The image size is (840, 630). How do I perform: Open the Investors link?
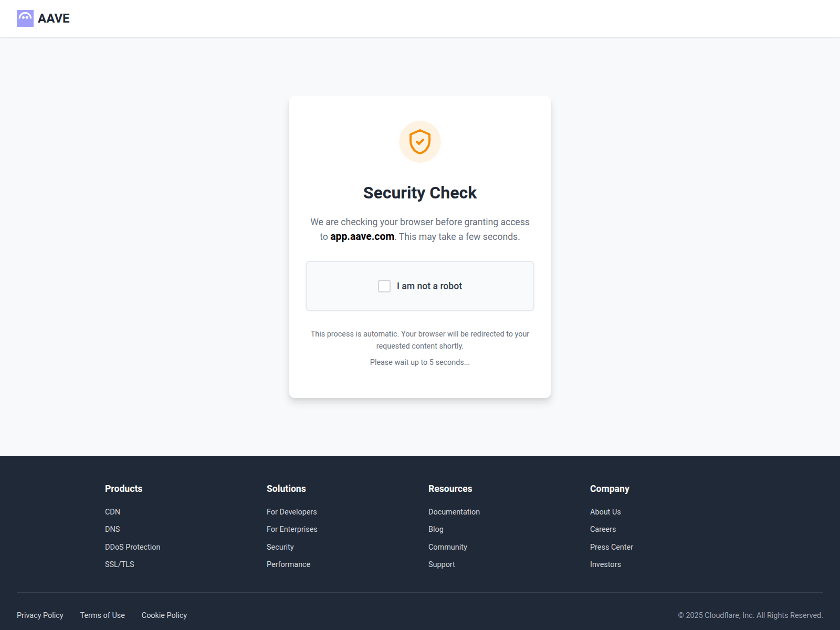[x=605, y=564]
